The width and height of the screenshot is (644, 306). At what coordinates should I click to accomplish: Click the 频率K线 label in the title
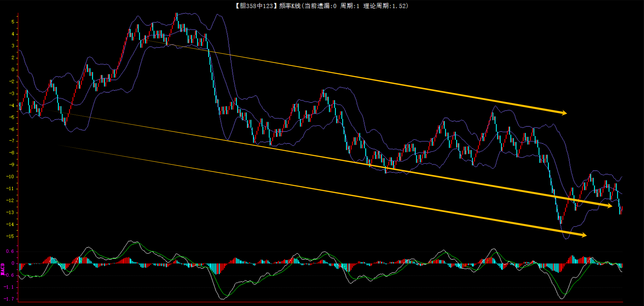coord(290,6)
